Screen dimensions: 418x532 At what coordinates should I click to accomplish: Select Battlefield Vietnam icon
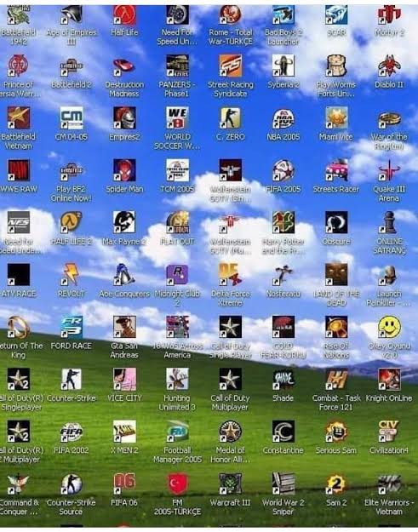19,118
